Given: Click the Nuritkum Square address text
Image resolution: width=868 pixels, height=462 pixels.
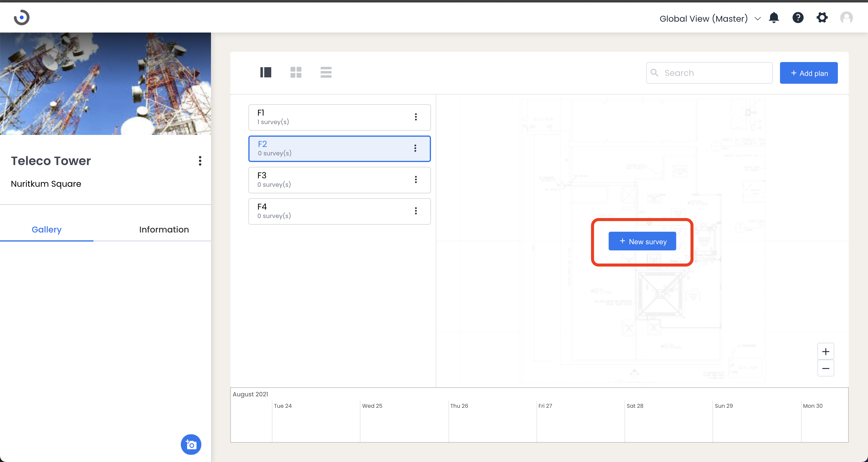Looking at the screenshot, I should (46, 184).
